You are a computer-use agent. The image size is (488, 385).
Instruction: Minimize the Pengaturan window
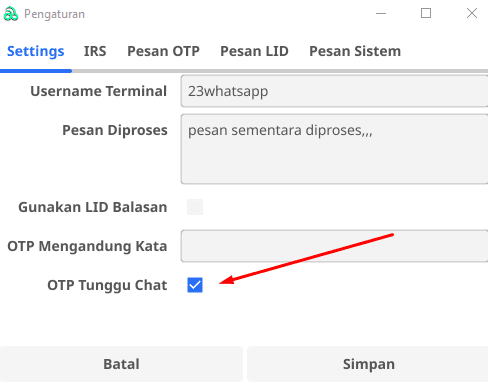(x=381, y=14)
